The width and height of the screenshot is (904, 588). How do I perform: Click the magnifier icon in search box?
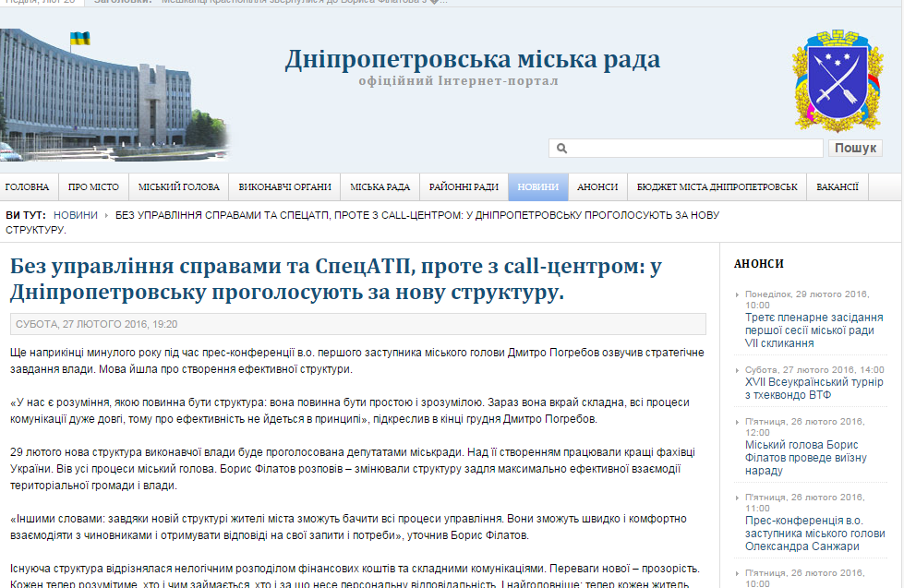[x=561, y=149]
